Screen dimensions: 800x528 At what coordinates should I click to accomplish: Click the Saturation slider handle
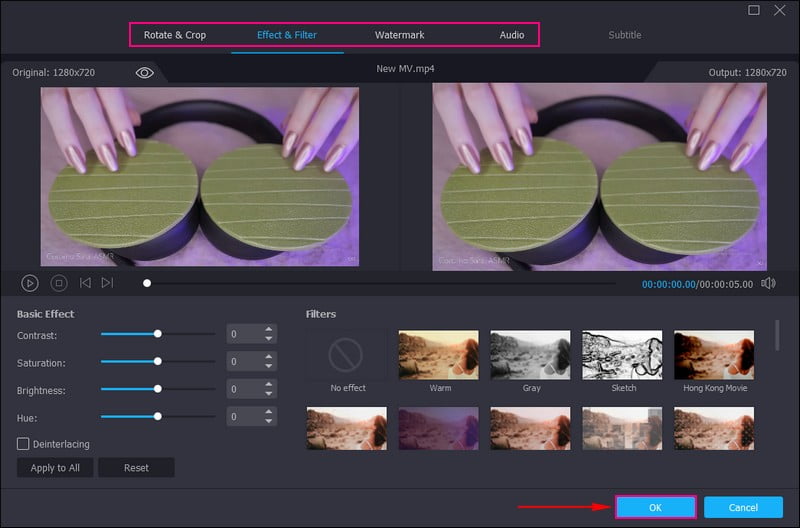157,361
